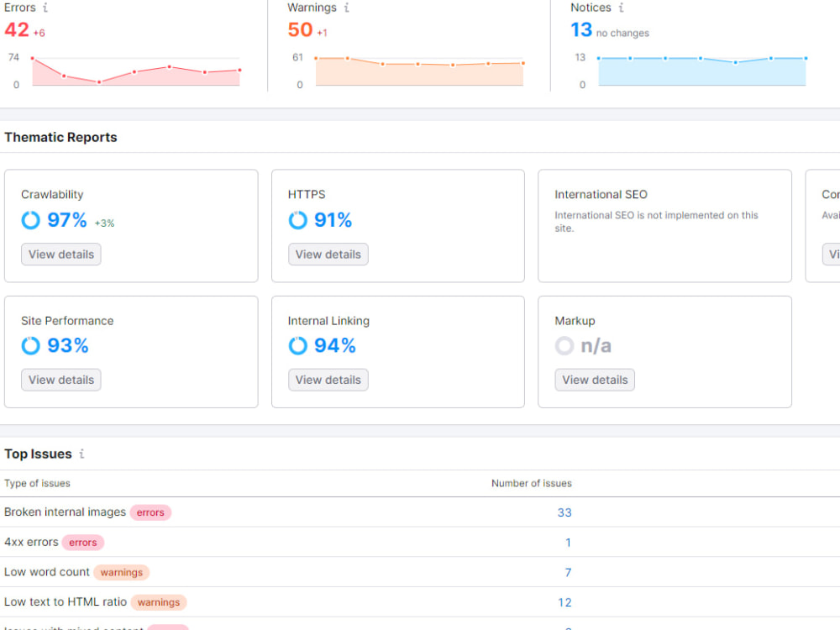The image size is (840, 630).
Task: Click the Warnings trend chart
Action: pos(419,71)
